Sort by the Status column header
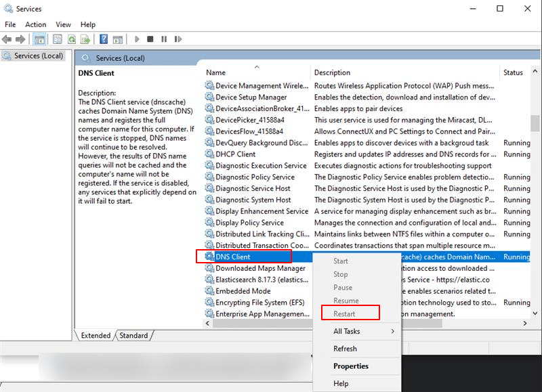The image size is (542, 392). [515, 72]
